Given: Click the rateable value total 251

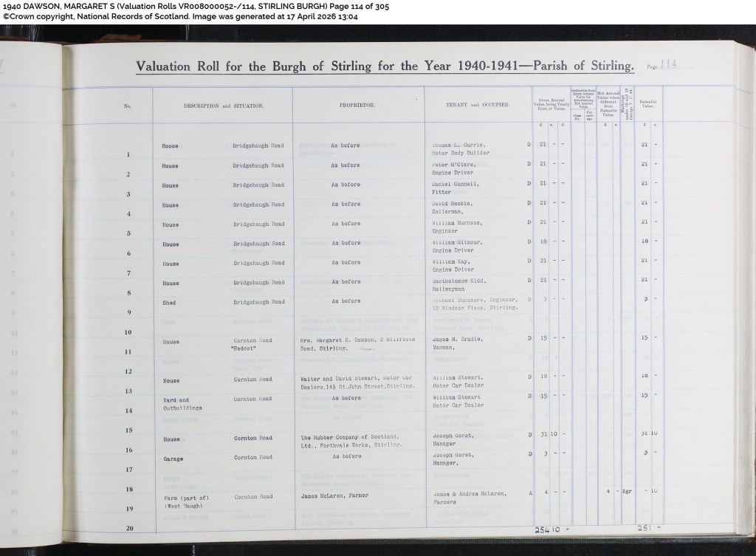Looking at the screenshot, I should 649,528.
